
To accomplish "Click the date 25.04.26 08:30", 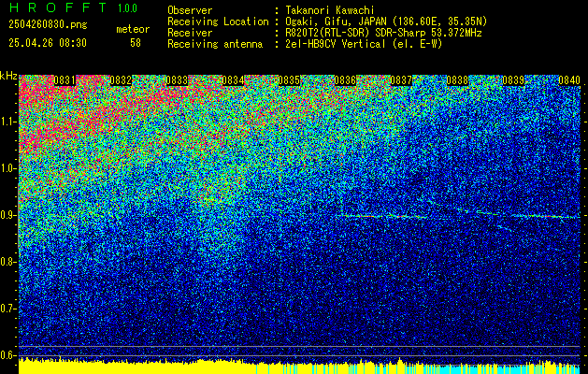I will point(48,43).
